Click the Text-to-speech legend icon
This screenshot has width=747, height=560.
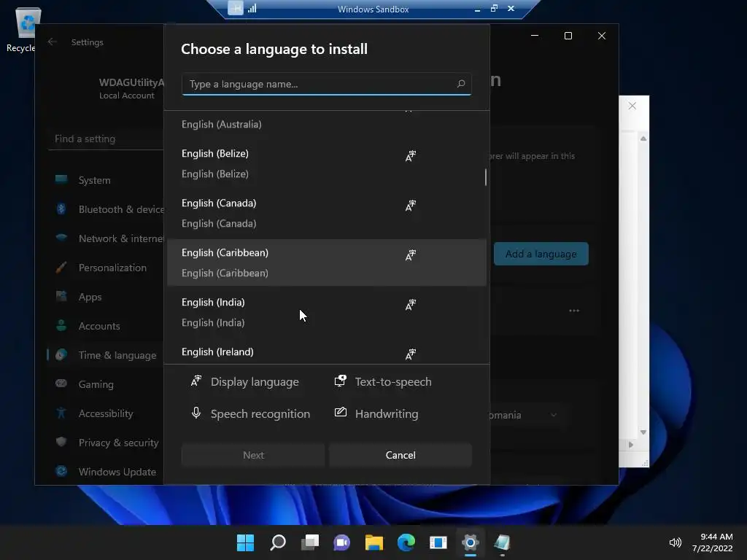pyautogui.click(x=340, y=381)
